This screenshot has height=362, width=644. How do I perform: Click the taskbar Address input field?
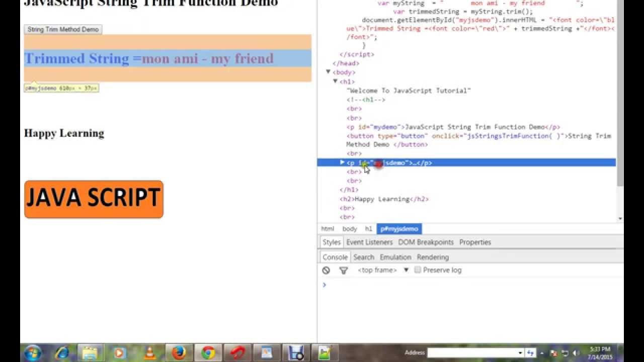coord(472,353)
